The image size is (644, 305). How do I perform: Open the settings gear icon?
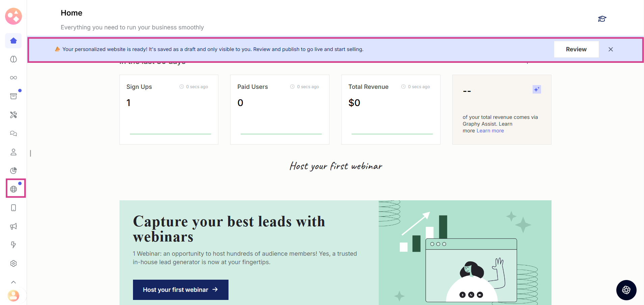point(14,263)
